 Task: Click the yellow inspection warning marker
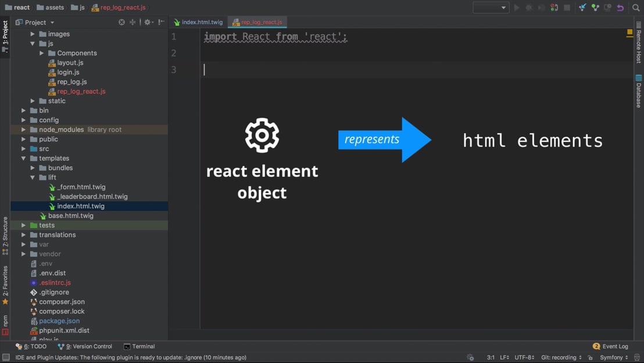629,33
